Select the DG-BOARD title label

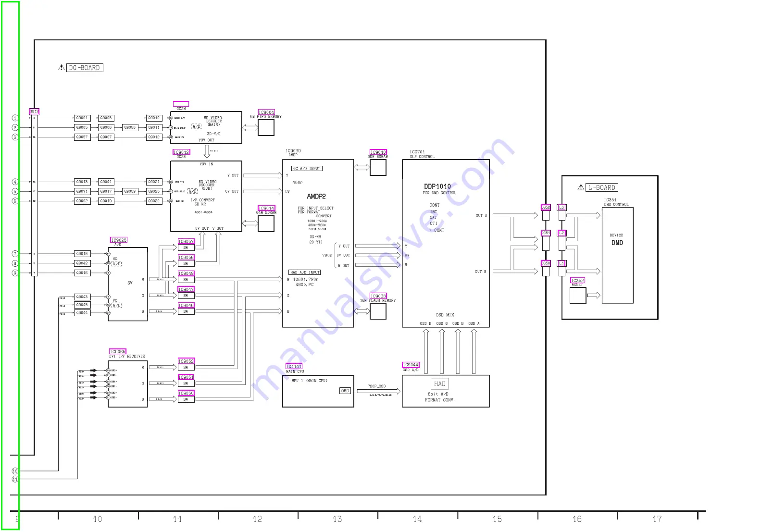tap(85, 68)
